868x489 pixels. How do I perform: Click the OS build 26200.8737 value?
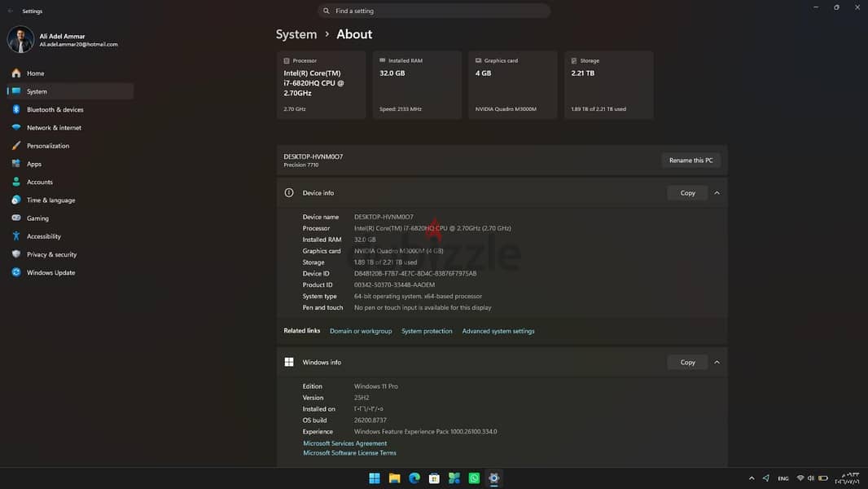pyautogui.click(x=370, y=421)
